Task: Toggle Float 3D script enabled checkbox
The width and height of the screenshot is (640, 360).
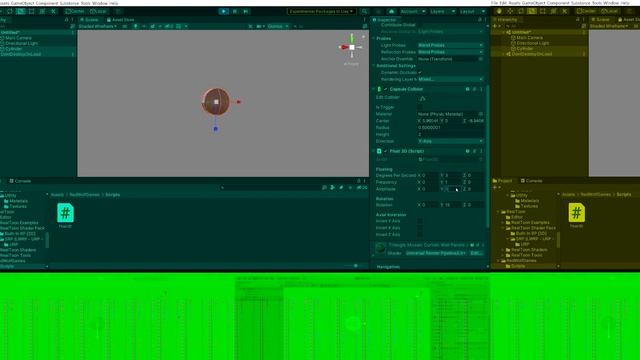Action: point(385,151)
